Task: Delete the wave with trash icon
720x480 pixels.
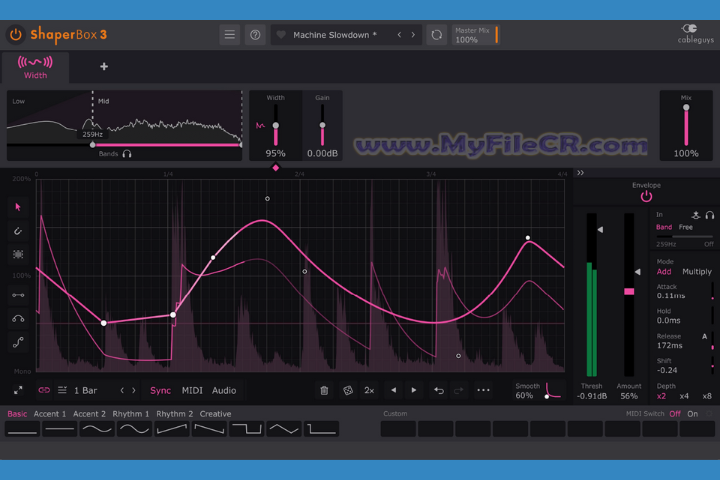Action: tap(324, 390)
